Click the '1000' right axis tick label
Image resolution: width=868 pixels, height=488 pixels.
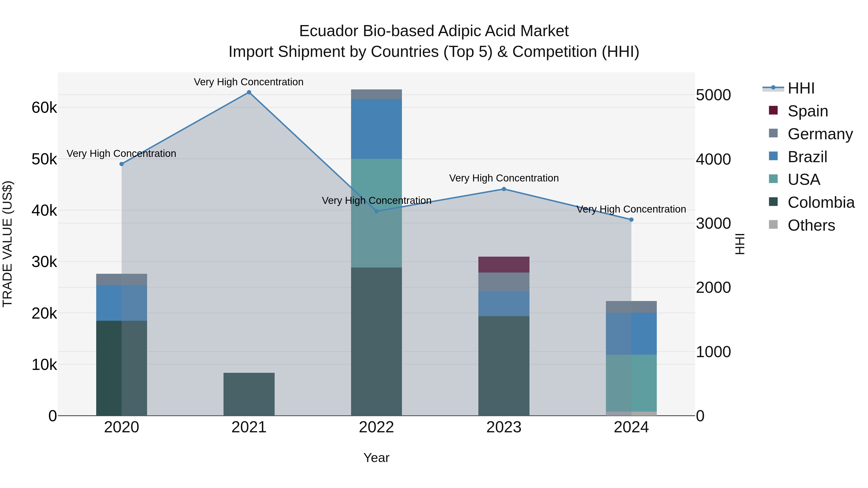(x=713, y=352)
